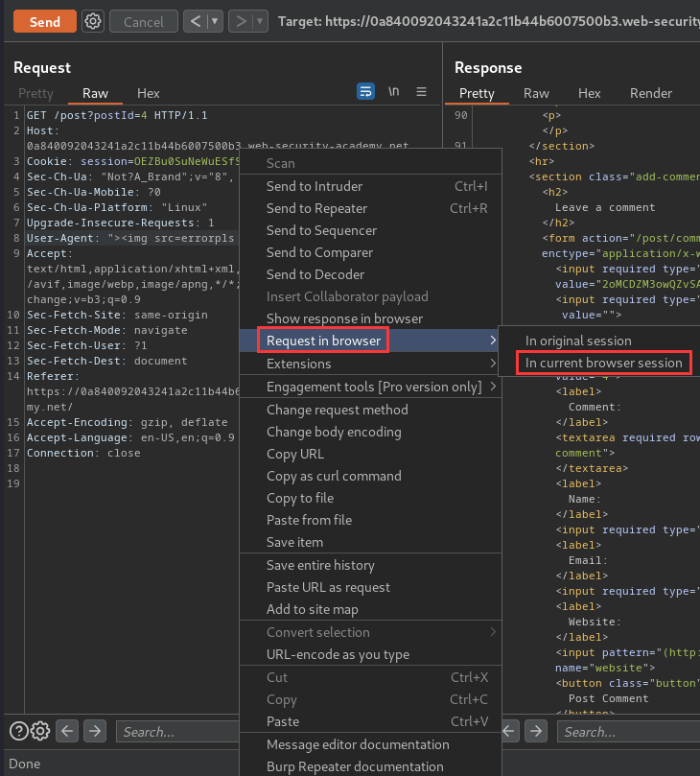Select Copy to file entry

tap(370, 498)
